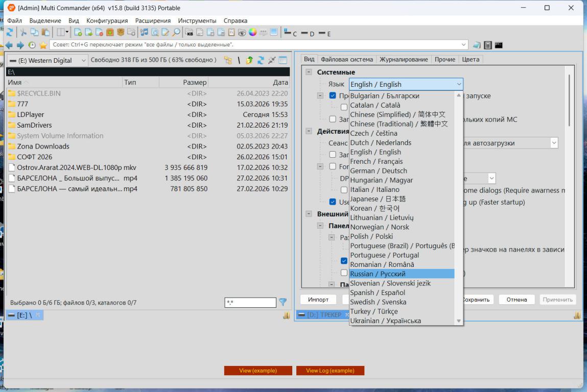The width and height of the screenshot is (587, 392).
Task: Click the clock history icon
Action: 32,45
